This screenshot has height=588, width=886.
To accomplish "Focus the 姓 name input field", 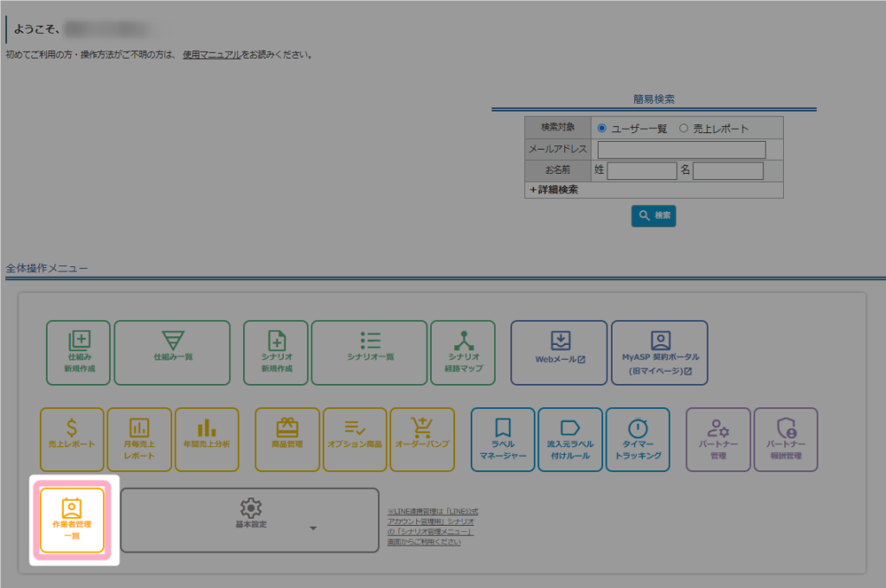I will tap(641, 170).
